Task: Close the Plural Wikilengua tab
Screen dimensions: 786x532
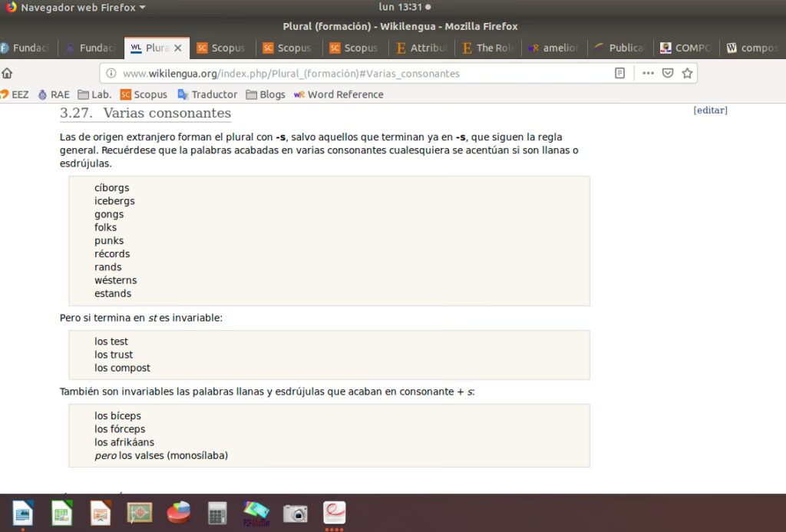Action: click(178, 48)
